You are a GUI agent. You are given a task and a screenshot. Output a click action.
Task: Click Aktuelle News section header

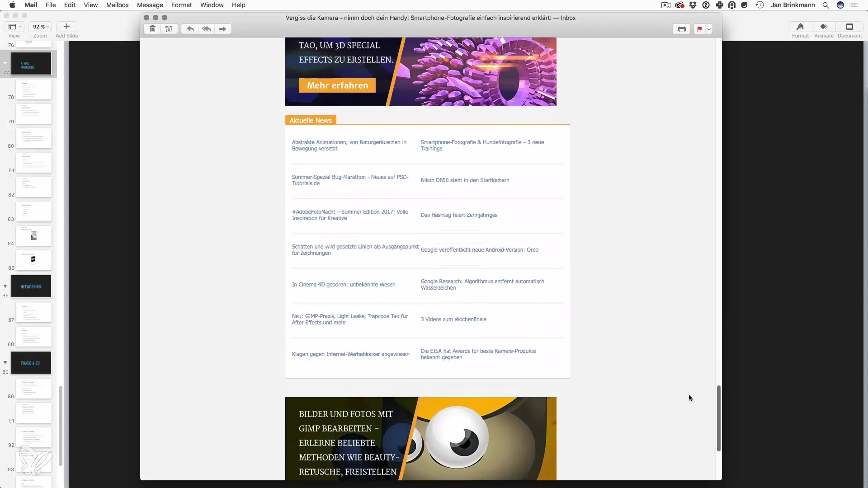pos(311,120)
